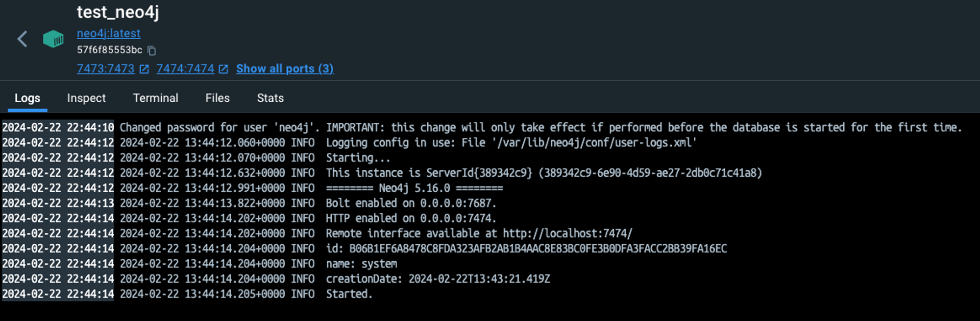Viewport: 980px width, 321px height.
Task: Navigate back using the back arrow
Action: point(22,39)
